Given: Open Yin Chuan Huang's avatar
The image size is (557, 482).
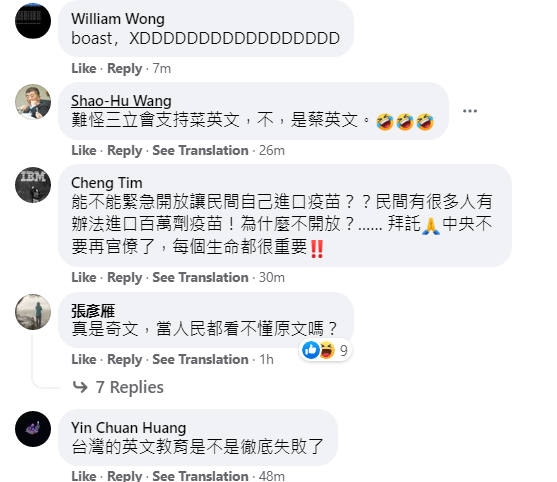Looking at the screenshot, I should click(x=33, y=429).
